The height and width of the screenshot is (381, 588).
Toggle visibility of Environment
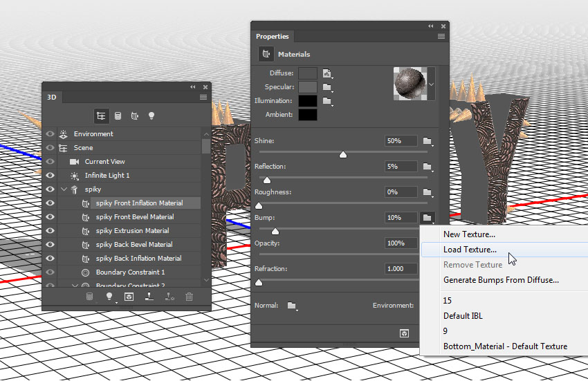50,134
